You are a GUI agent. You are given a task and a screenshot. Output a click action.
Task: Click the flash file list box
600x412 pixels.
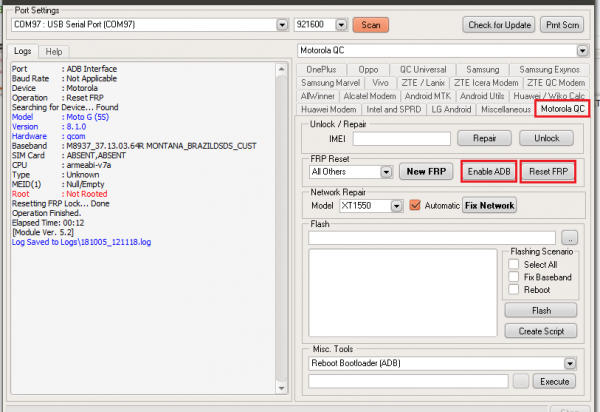pos(403,293)
